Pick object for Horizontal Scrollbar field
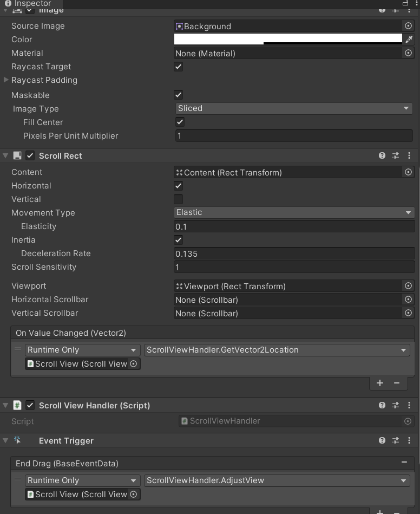This screenshot has width=420, height=514. (408, 300)
